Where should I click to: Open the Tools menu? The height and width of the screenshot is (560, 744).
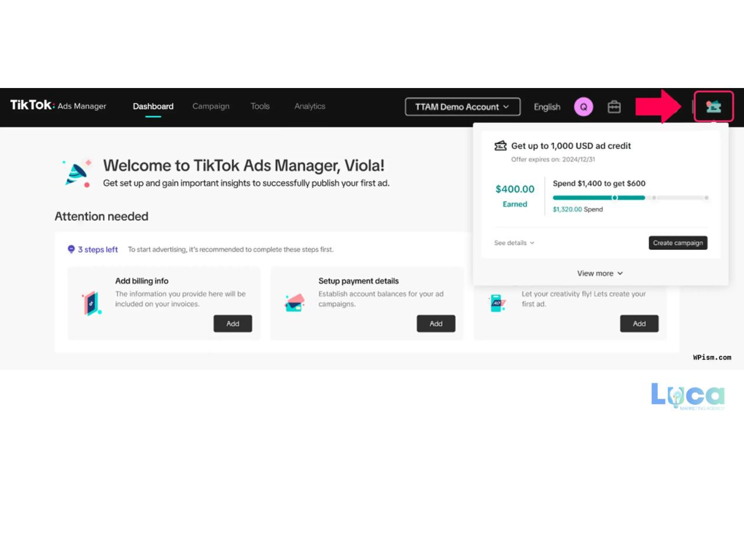260,106
